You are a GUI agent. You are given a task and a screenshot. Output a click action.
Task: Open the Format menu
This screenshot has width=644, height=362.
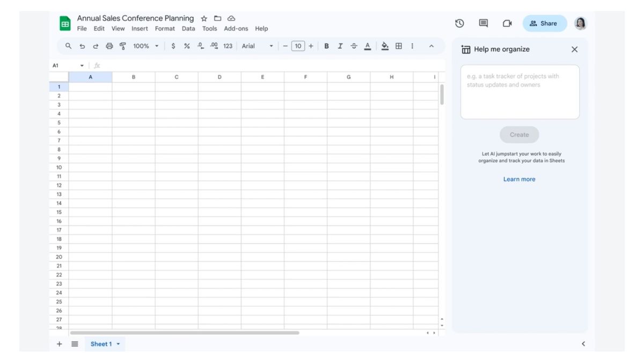click(165, 28)
